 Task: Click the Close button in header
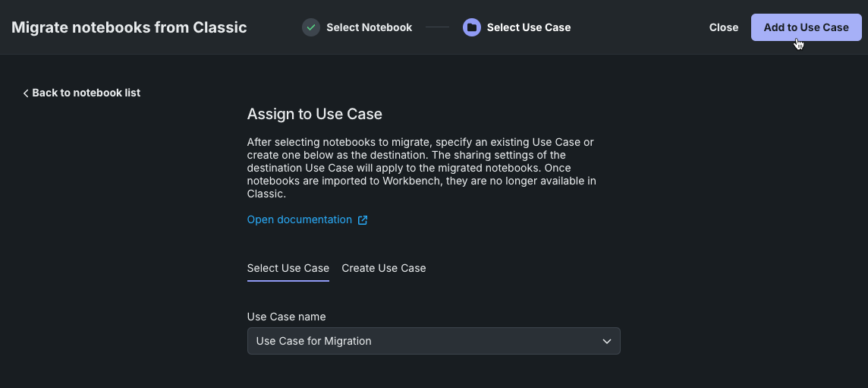[723, 27]
